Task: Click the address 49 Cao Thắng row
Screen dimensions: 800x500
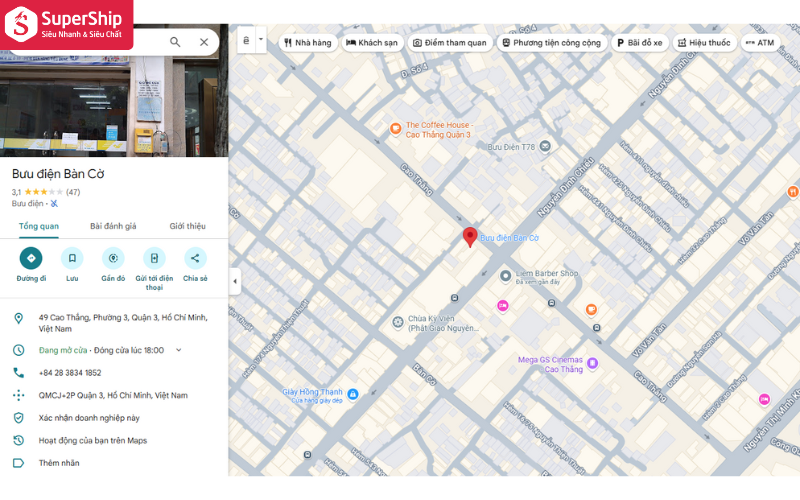Action: [114, 323]
